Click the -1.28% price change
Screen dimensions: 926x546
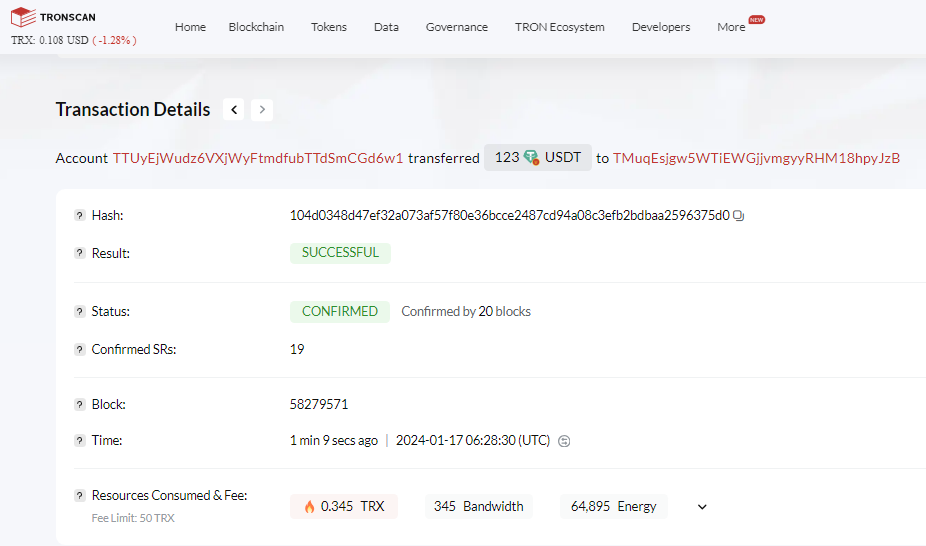tap(115, 40)
